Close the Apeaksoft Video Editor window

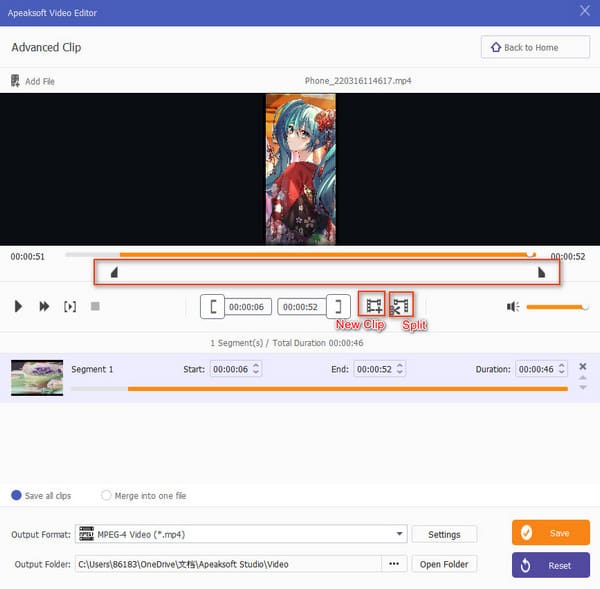point(585,11)
